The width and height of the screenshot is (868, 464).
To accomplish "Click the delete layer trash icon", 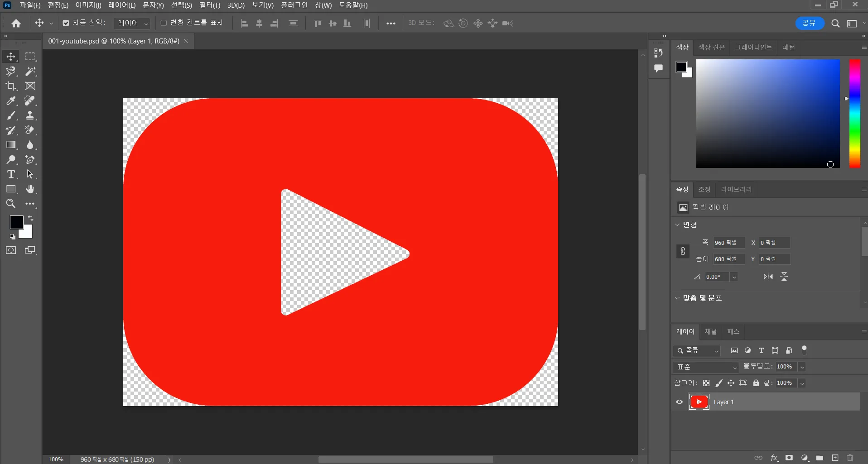I will [x=850, y=458].
